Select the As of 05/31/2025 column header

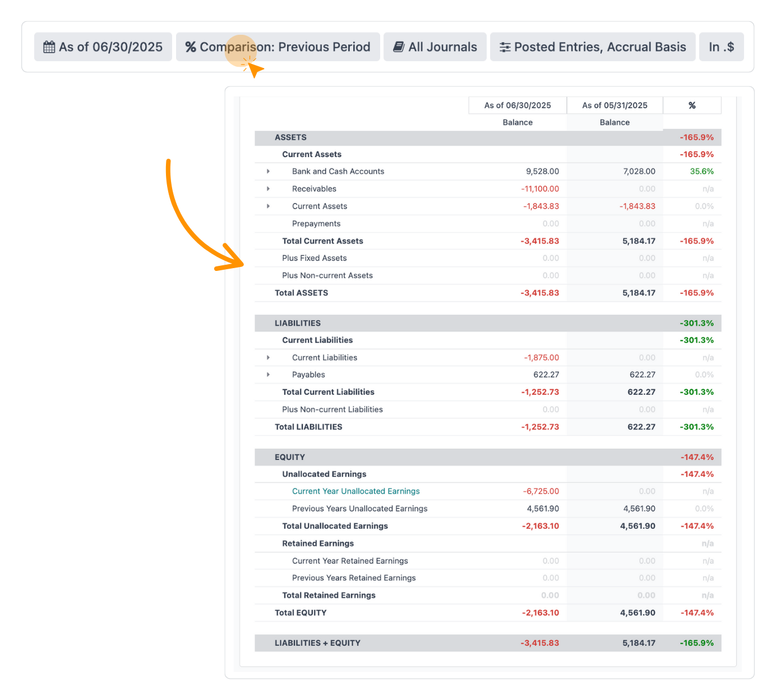tap(614, 105)
